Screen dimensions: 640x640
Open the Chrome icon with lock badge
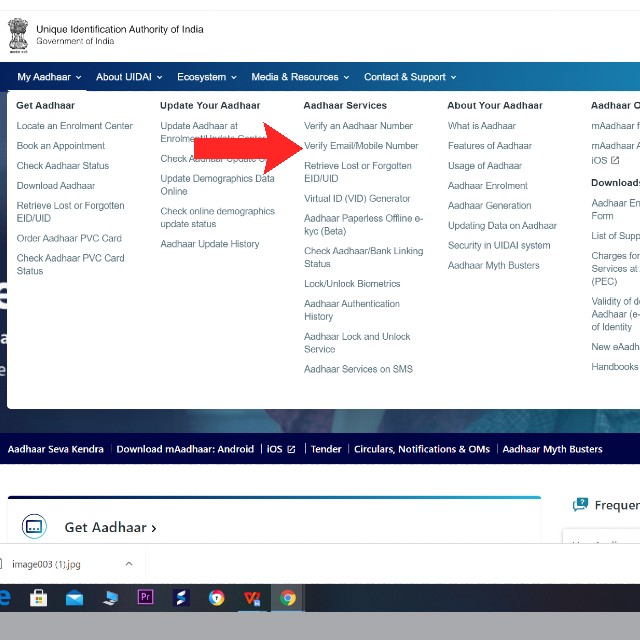(216, 598)
